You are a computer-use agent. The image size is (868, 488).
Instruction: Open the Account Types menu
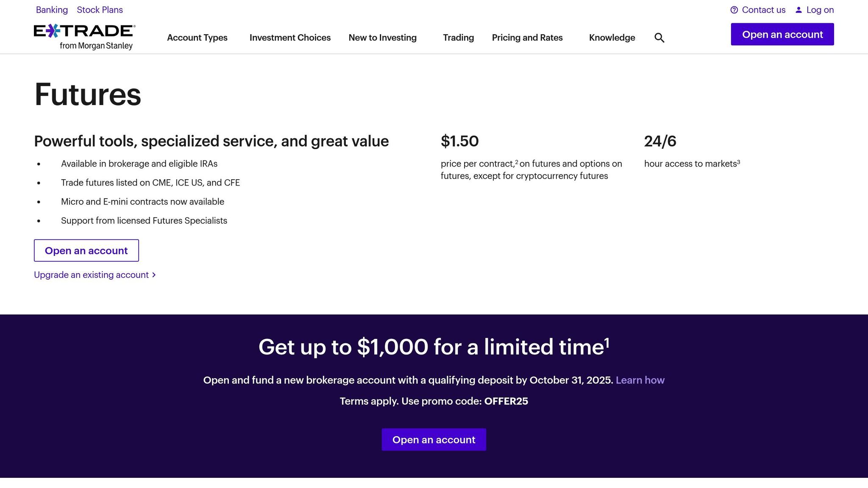tap(197, 38)
